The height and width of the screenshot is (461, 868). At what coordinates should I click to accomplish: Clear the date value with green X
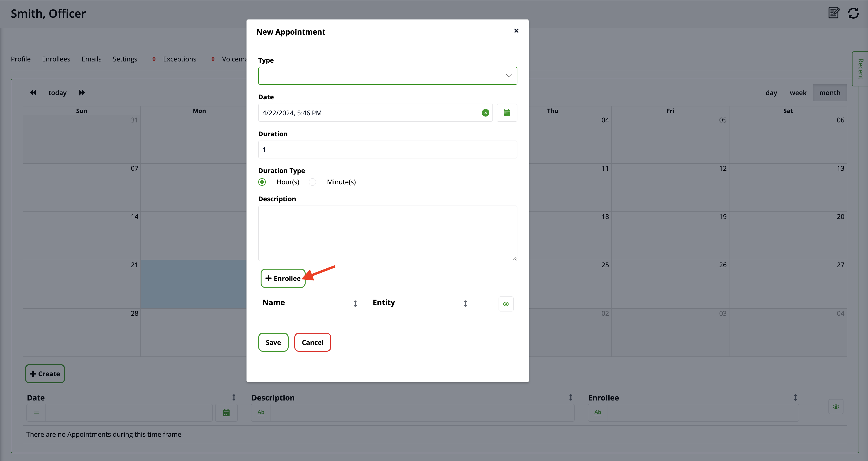tap(485, 113)
